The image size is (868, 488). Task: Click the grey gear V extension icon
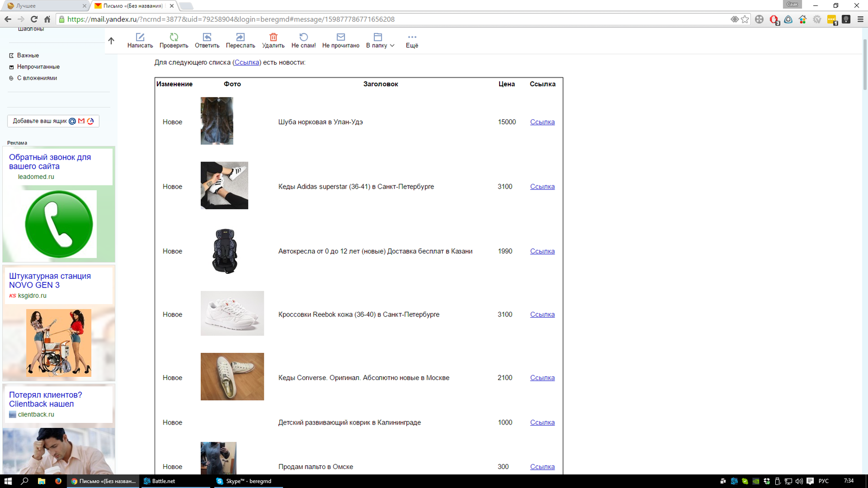coord(817,19)
